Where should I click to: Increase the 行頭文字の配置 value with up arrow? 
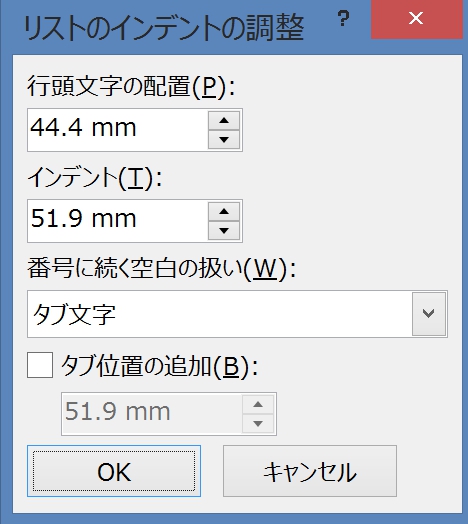tap(224, 121)
